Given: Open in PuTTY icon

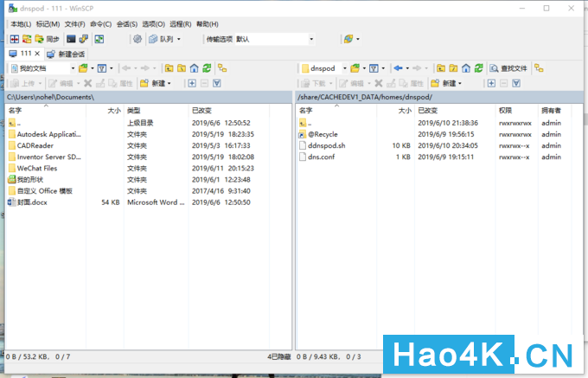Looking at the screenshot, I should (83, 39).
